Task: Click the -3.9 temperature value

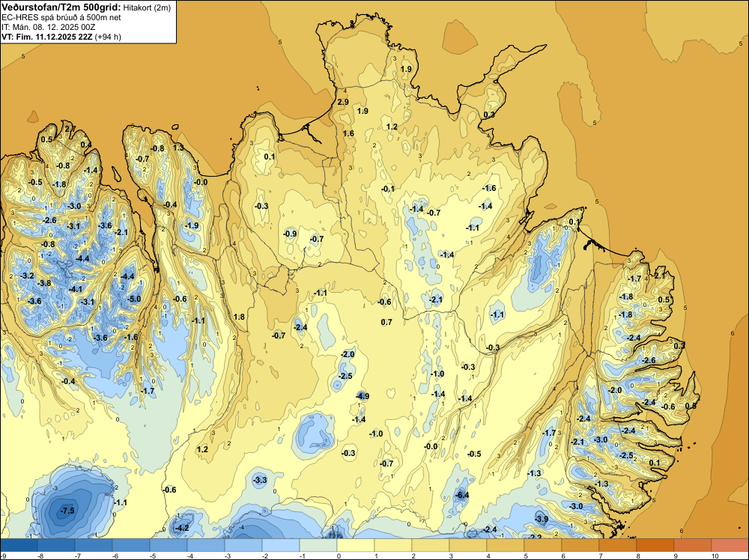Action: point(542,520)
